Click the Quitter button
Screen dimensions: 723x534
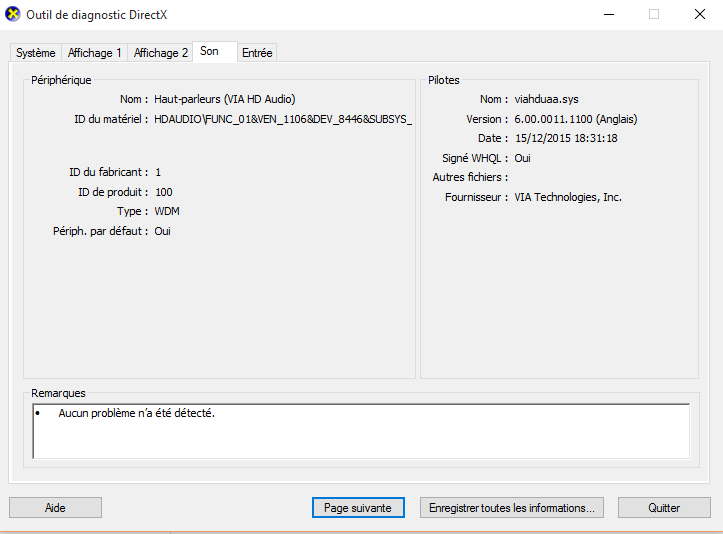664,508
